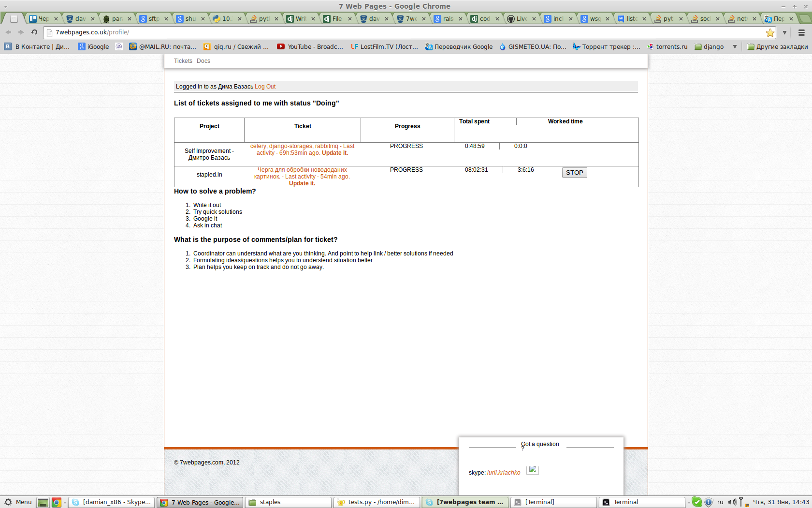Open the django bookmarks folder
812x508 pixels.
coord(709,46)
